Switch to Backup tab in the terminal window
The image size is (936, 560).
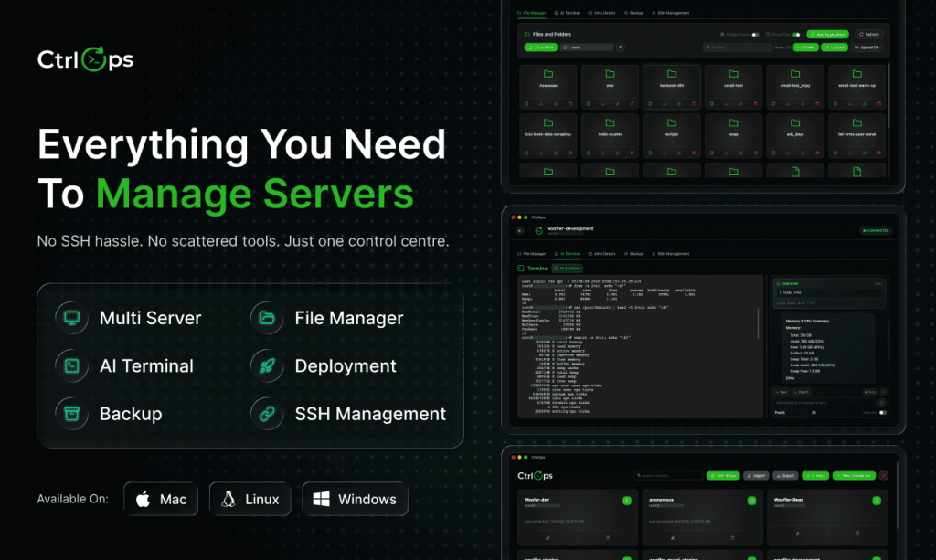(634, 253)
